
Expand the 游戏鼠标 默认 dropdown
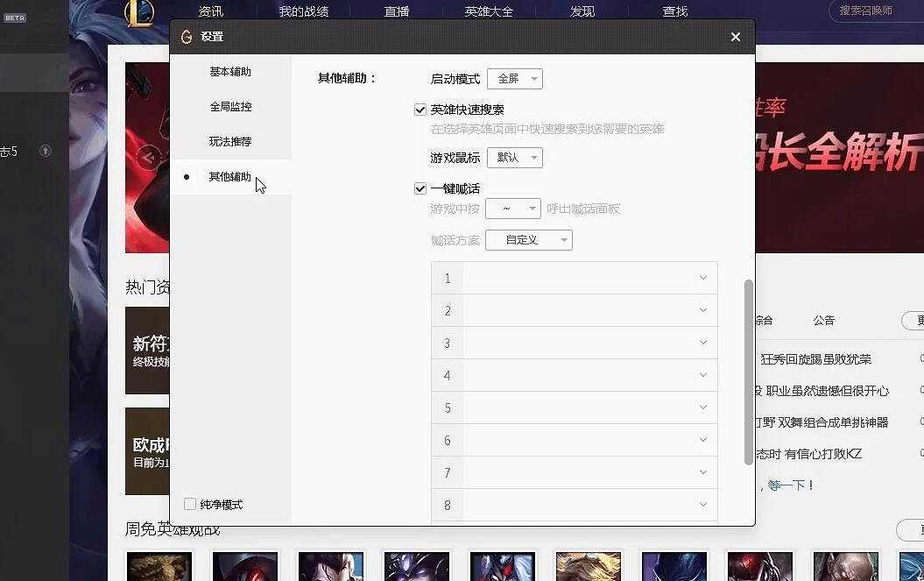515,158
